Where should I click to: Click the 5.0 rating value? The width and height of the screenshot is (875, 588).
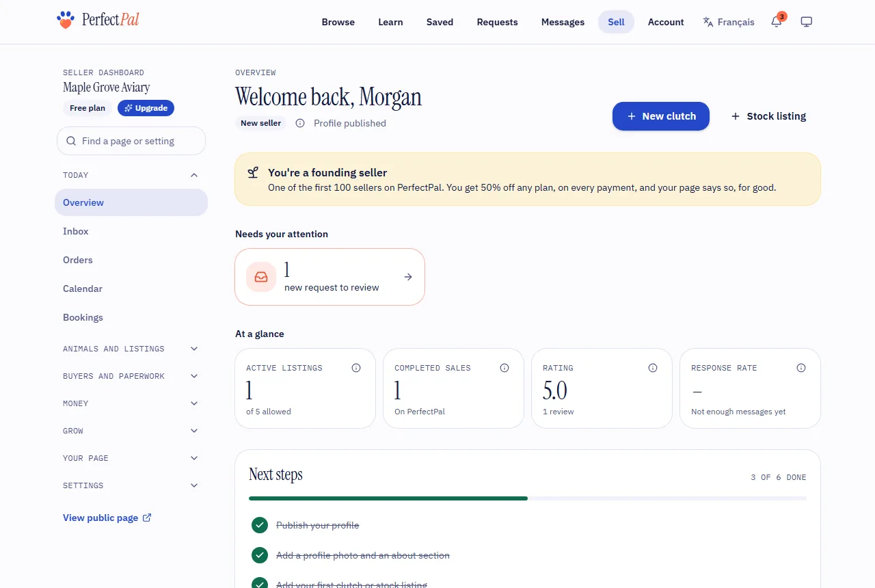(x=555, y=390)
